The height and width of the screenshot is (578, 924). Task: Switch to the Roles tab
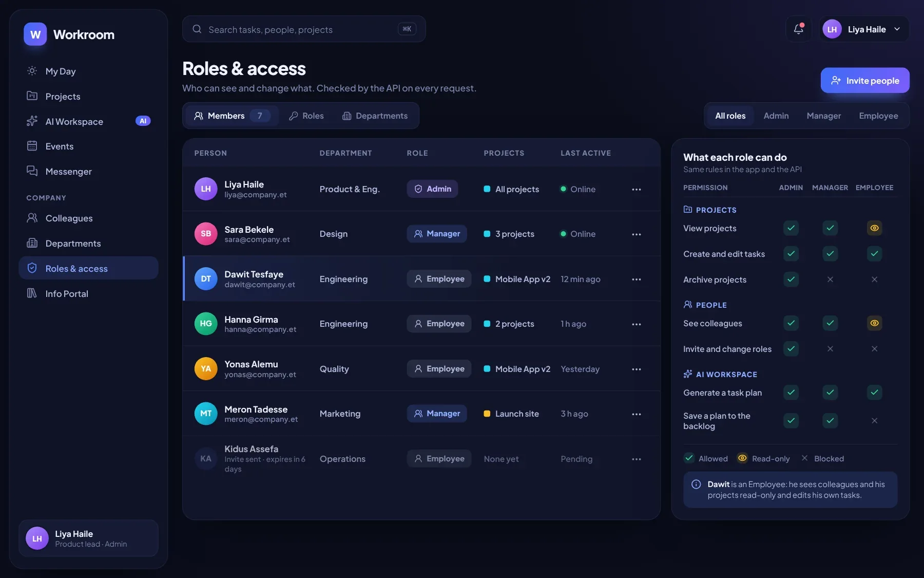306,116
